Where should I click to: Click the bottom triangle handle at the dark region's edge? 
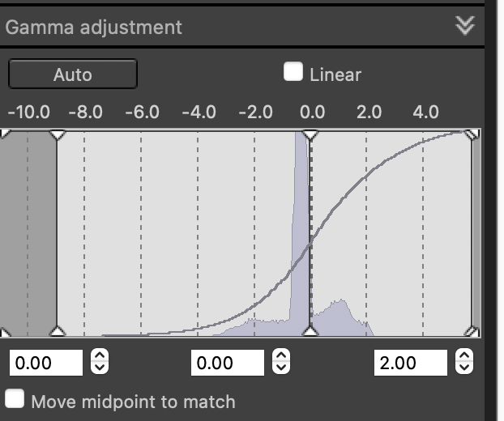[x=57, y=330]
